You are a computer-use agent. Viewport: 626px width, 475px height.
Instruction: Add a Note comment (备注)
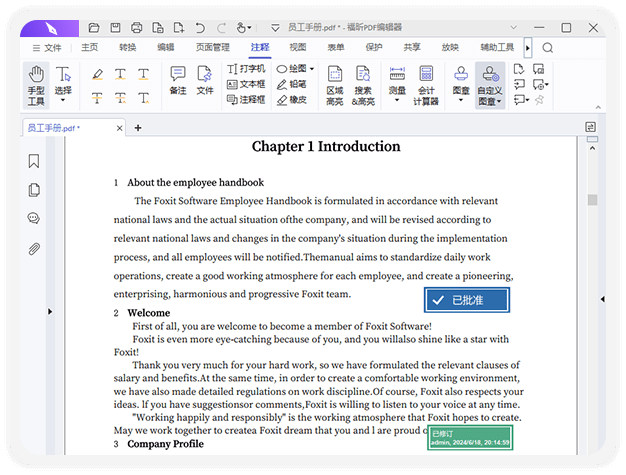(178, 80)
